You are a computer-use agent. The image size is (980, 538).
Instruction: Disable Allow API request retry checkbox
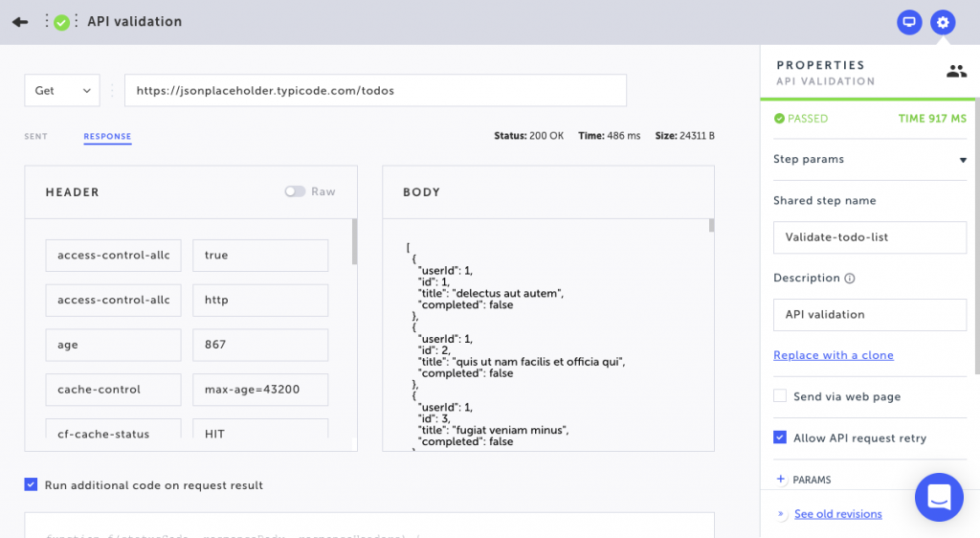point(780,437)
